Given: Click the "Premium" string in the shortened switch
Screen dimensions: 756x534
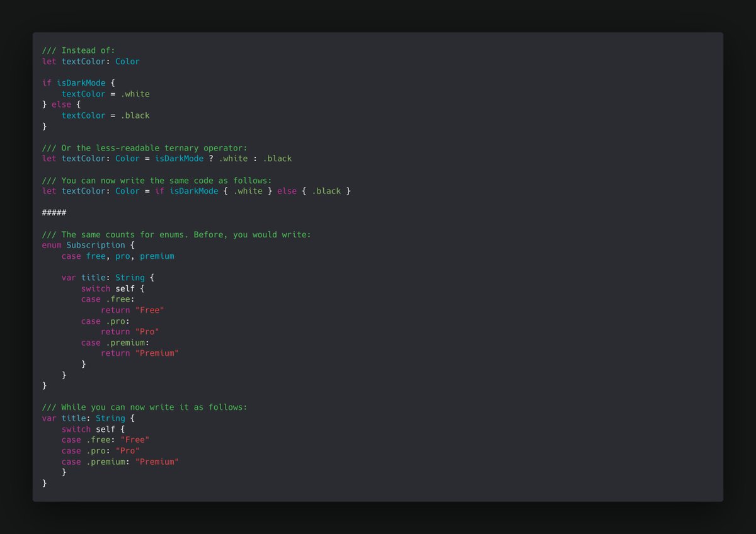Looking at the screenshot, I should [157, 462].
